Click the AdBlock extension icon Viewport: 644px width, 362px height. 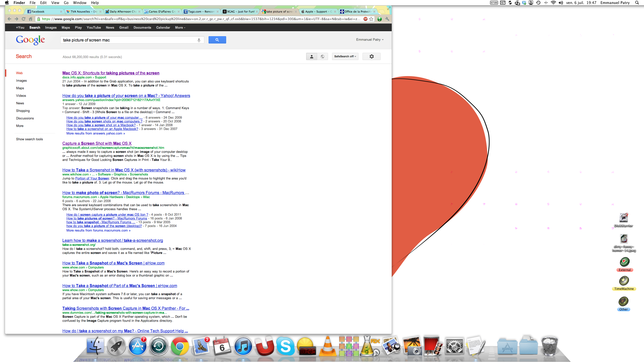click(366, 19)
